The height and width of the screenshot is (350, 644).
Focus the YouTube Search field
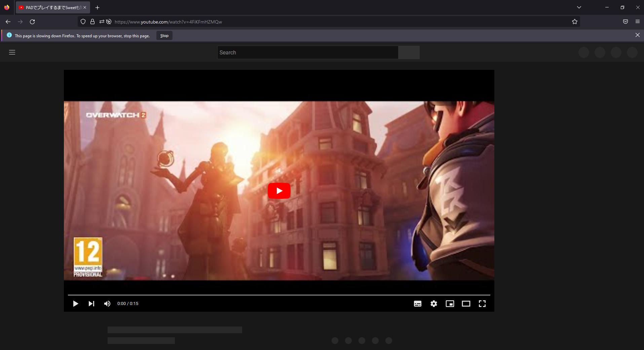[x=308, y=52]
